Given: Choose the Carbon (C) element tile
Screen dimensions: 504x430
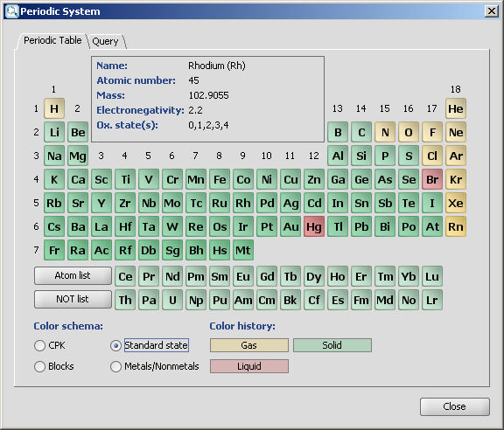Looking at the screenshot, I should click(x=361, y=132).
